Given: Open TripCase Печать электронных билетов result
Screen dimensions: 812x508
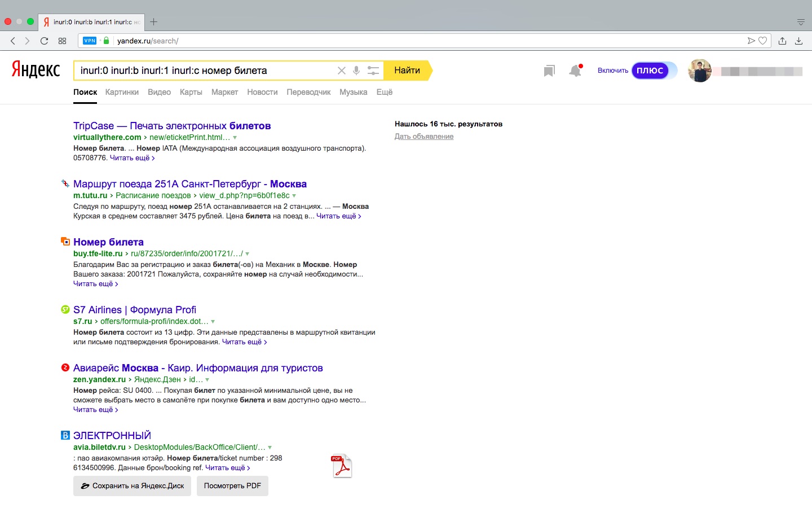Looking at the screenshot, I should coord(172,126).
